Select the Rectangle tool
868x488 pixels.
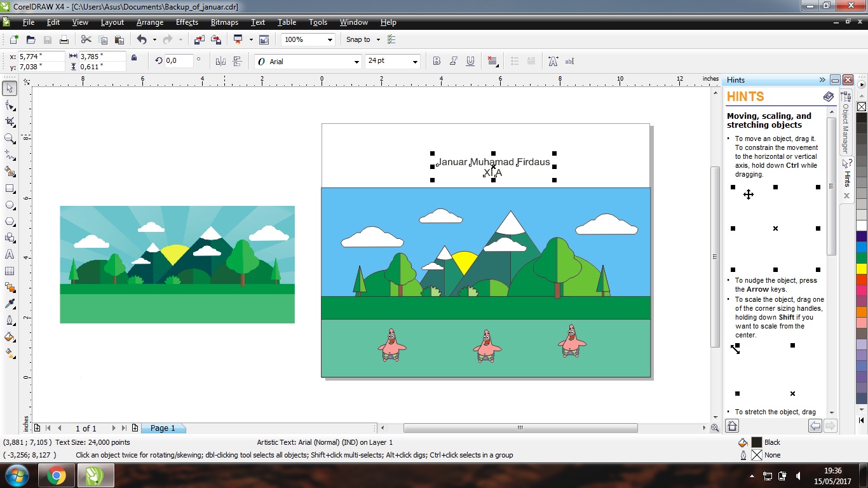click(x=10, y=187)
